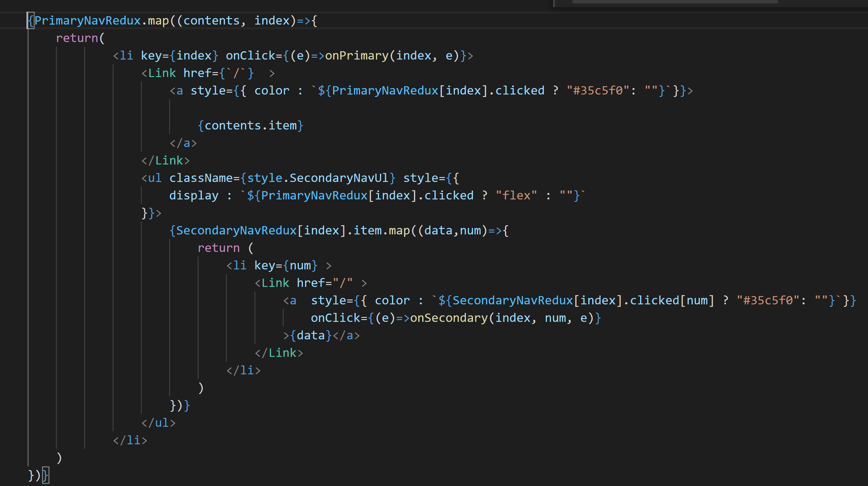The height and width of the screenshot is (486, 868).
Task: Click the </a> tag below {contents.item}
Action: point(183,143)
